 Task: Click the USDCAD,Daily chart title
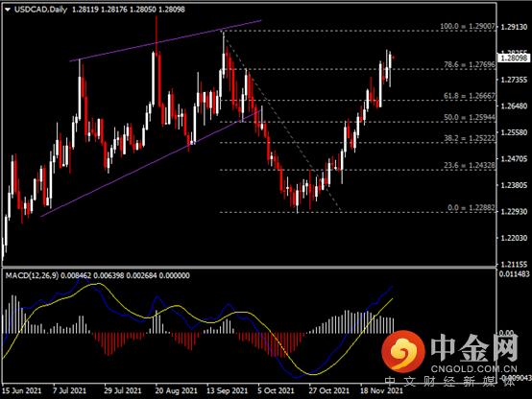click(x=40, y=10)
